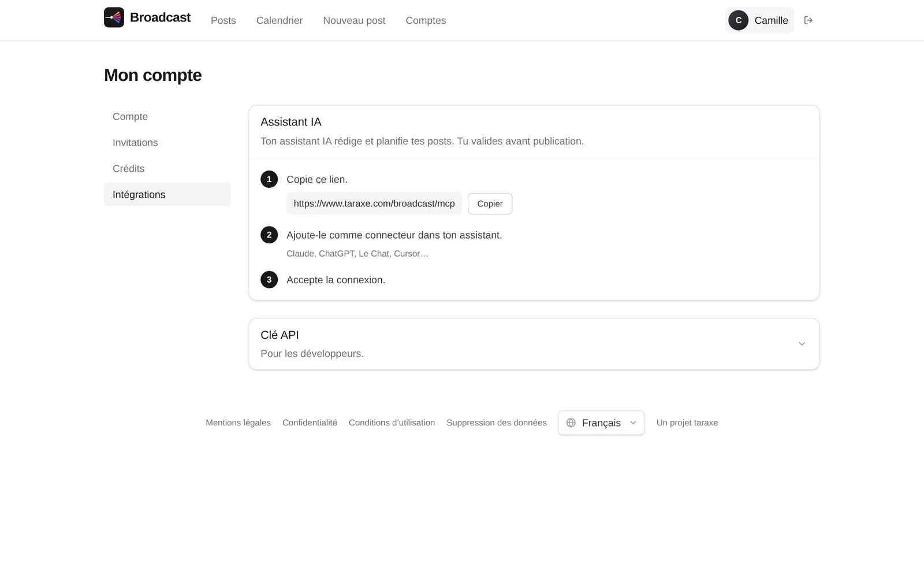Select the Crédits sidebar tab
The image size is (924, 578).
point(167,168)
